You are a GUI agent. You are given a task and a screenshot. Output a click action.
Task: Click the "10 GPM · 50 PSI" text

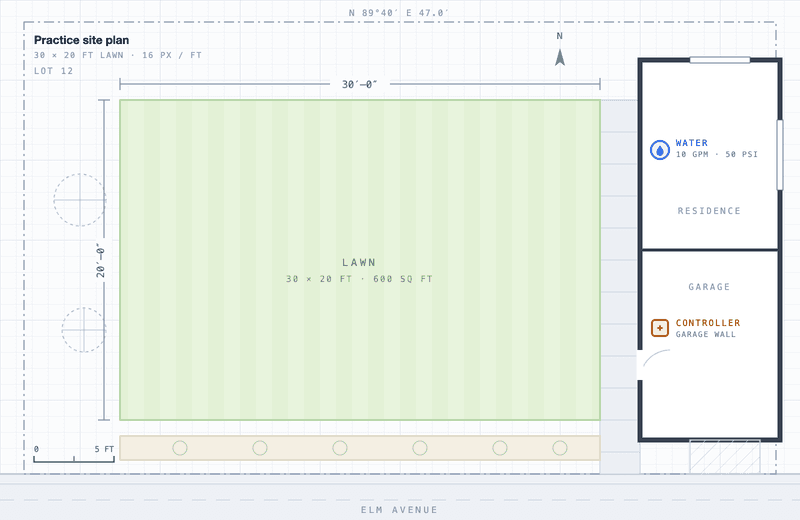pos(717,154)
